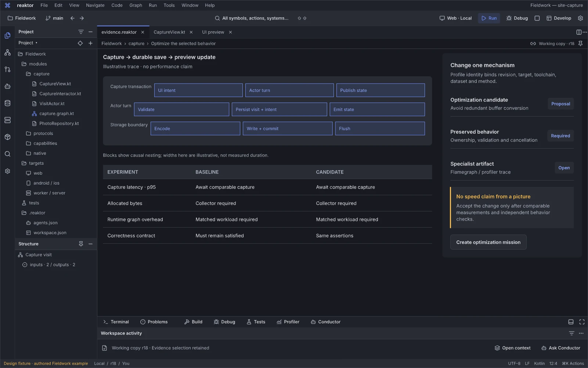This screenshot has height=368, width=588.
Task: Switch to the CaptureView.kt tab
Action: pyautogui.click(x=169, y=32)
